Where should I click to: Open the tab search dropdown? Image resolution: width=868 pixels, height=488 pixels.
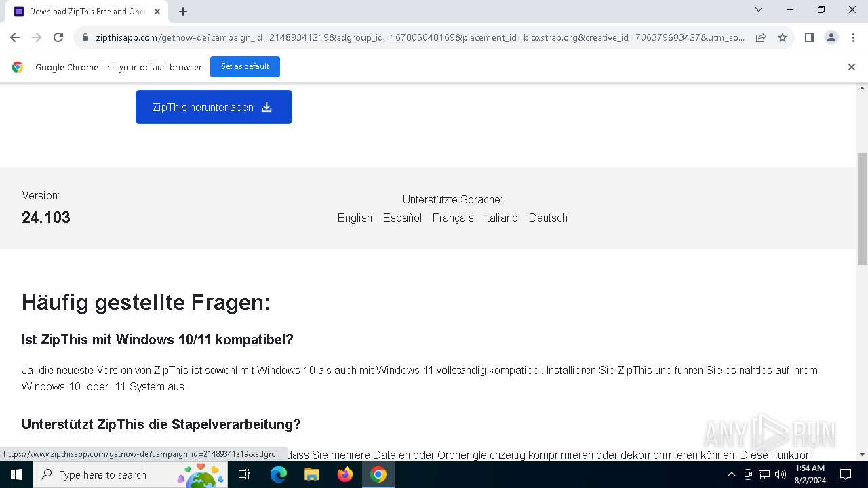[x=759, y=9]
